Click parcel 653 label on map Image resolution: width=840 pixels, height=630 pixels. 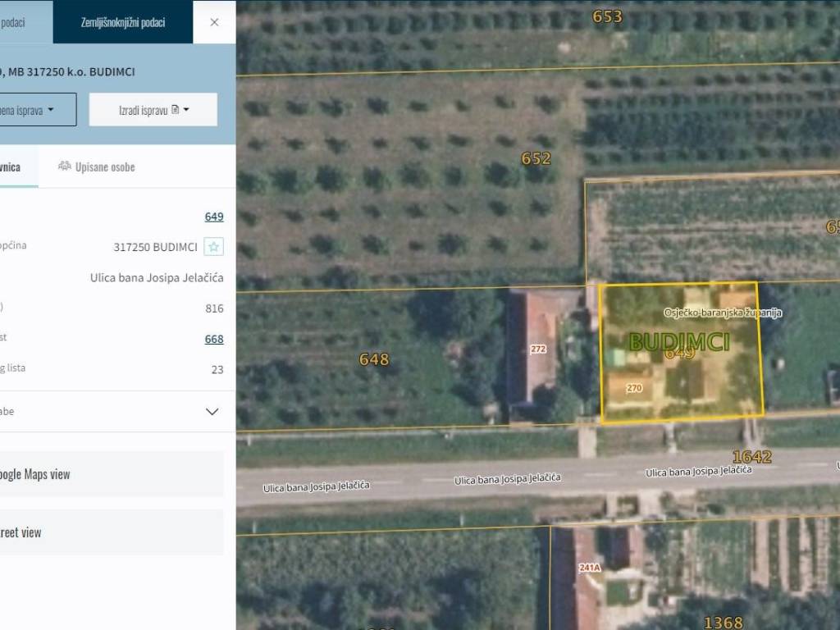pyautogui.click(x=607, y=16)
